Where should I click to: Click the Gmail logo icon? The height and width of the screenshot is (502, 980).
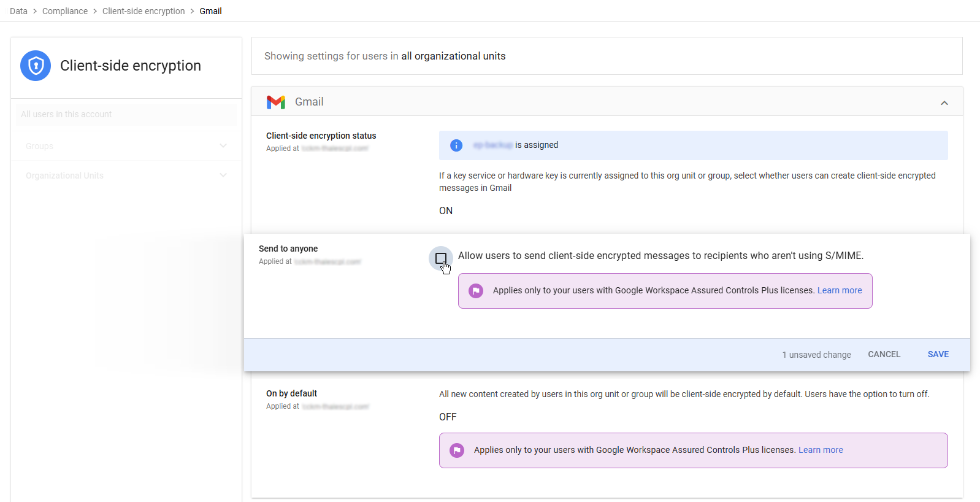point(276,102)
